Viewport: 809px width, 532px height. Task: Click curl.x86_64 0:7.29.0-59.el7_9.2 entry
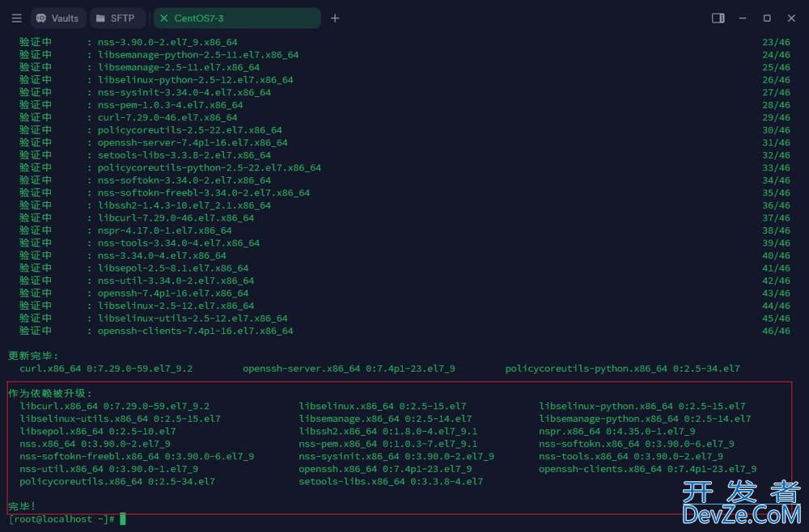coord(106,369)
